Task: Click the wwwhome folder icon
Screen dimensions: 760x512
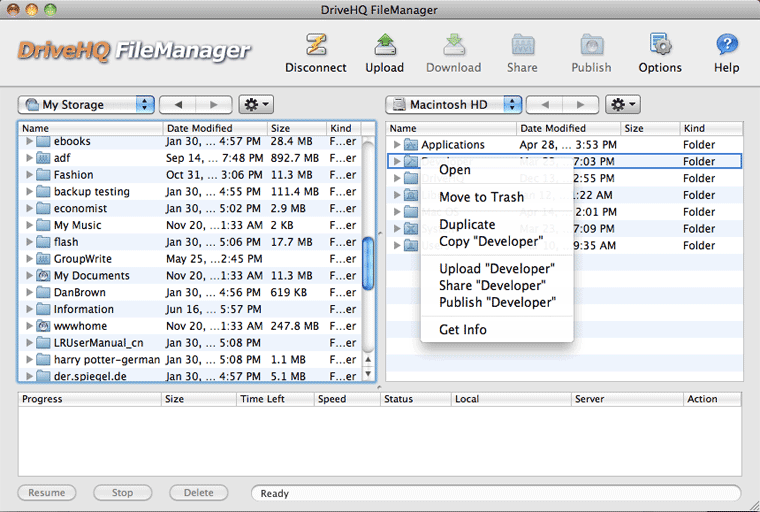Action: click(x=44, y=326)
